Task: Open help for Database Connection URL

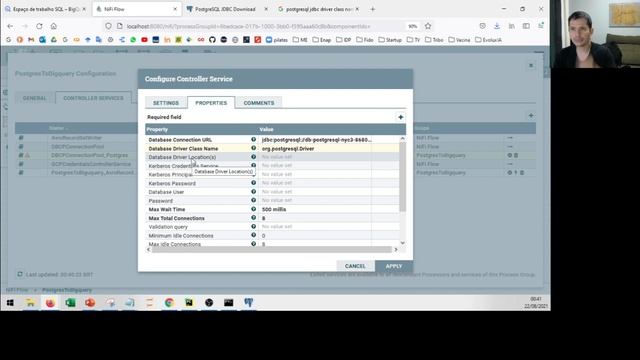Action: pos(253,140)
